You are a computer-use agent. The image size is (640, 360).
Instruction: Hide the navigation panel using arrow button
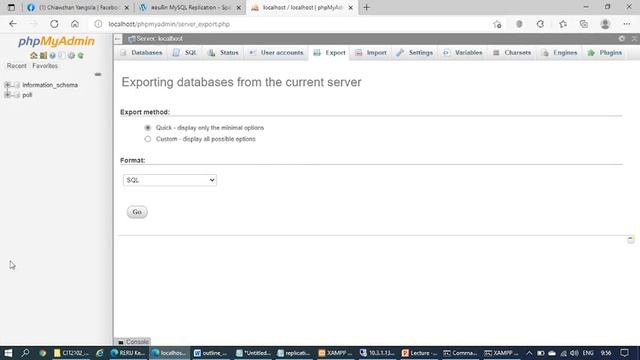[118, 39]
